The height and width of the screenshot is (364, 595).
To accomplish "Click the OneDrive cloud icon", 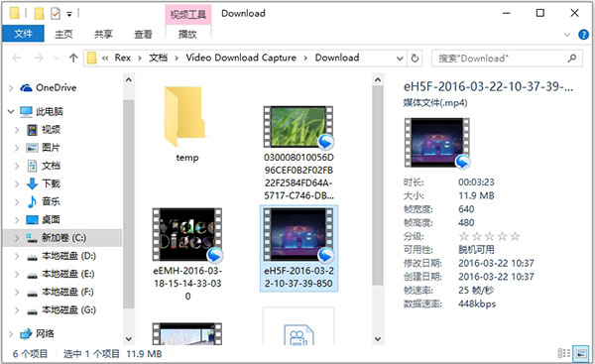I will [x=26, y=87].
